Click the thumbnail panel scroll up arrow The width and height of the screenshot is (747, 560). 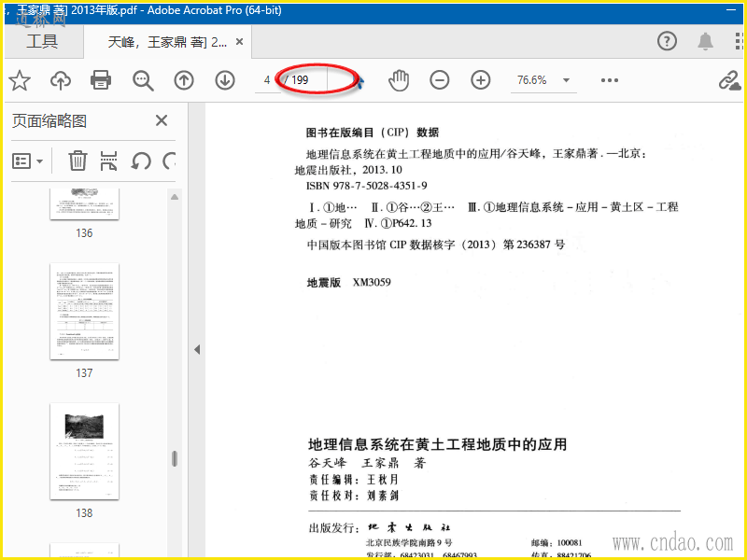[175, 197]
